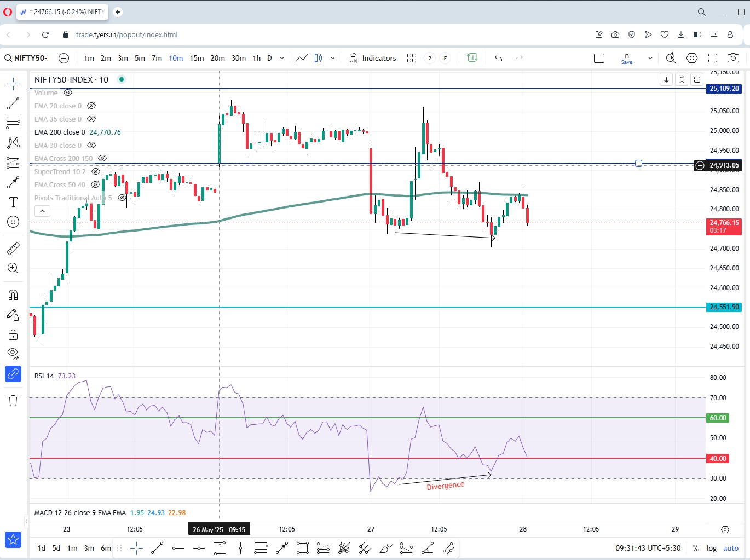Toggle log scale on price axis
The width and height of the screenshot is (750, 560).
pyautogui.click(x=711, y=548)
